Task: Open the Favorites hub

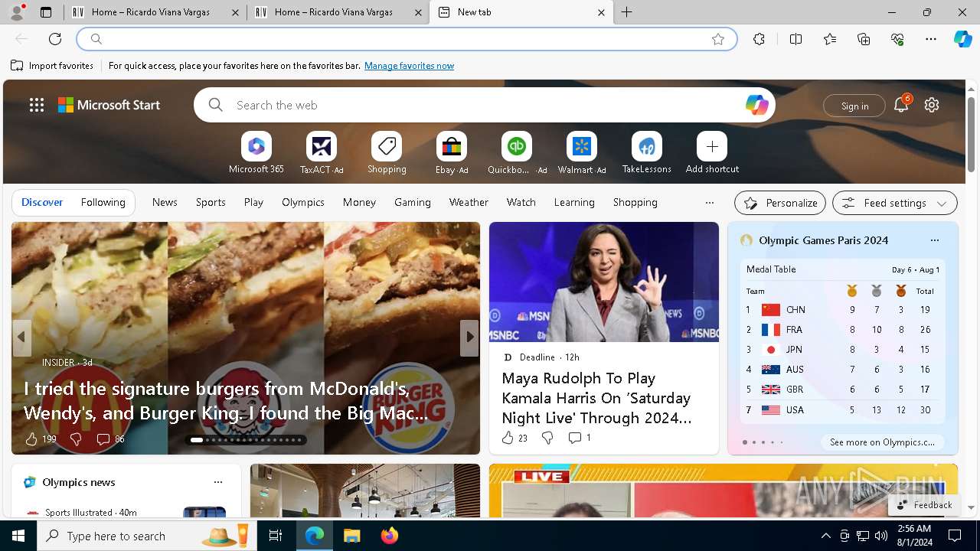Action: tap(830, 39)
